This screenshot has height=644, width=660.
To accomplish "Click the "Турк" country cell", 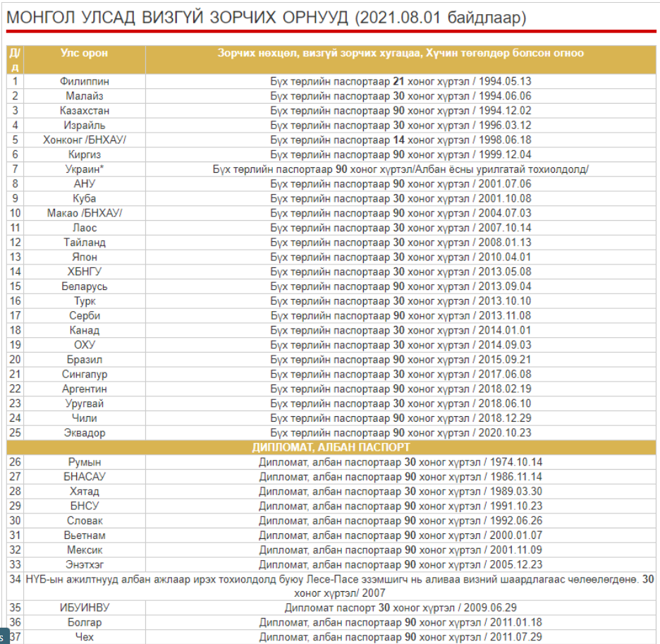I will coord(84,301).
